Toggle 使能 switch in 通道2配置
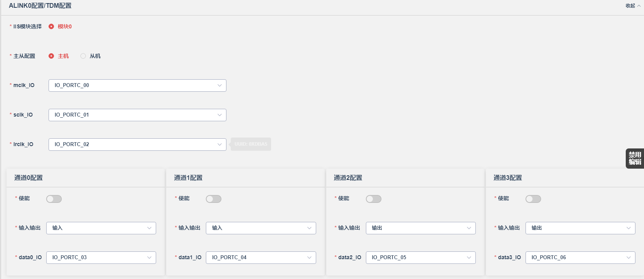The image size is (644, 279). click(374, 199)
